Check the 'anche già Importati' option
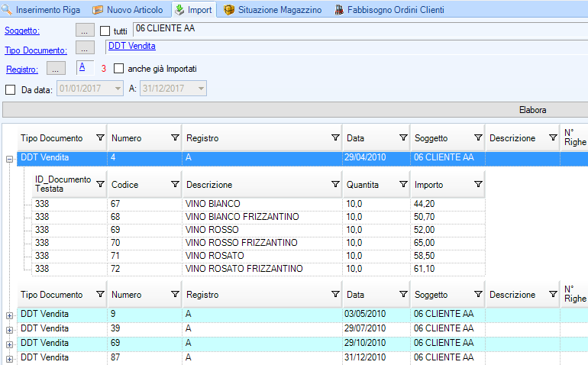This screenshot has height=365, width=588. coord(118,69)
